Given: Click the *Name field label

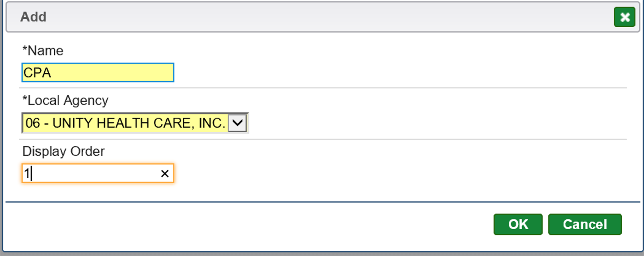Looking at the screenshot, I should point(43,51).
